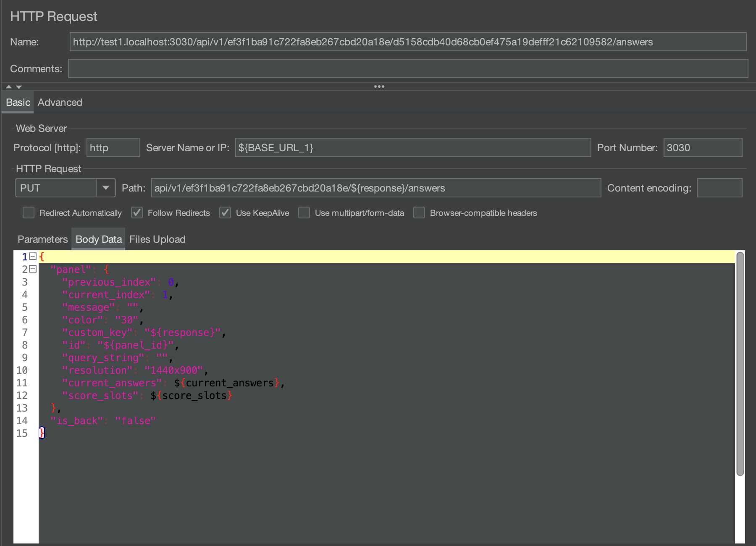Collapse the upper pane using the up arrow
Image resolution: width=756 pixels, height=546 pixels.
pyautogui.click(x=8, y=87)
